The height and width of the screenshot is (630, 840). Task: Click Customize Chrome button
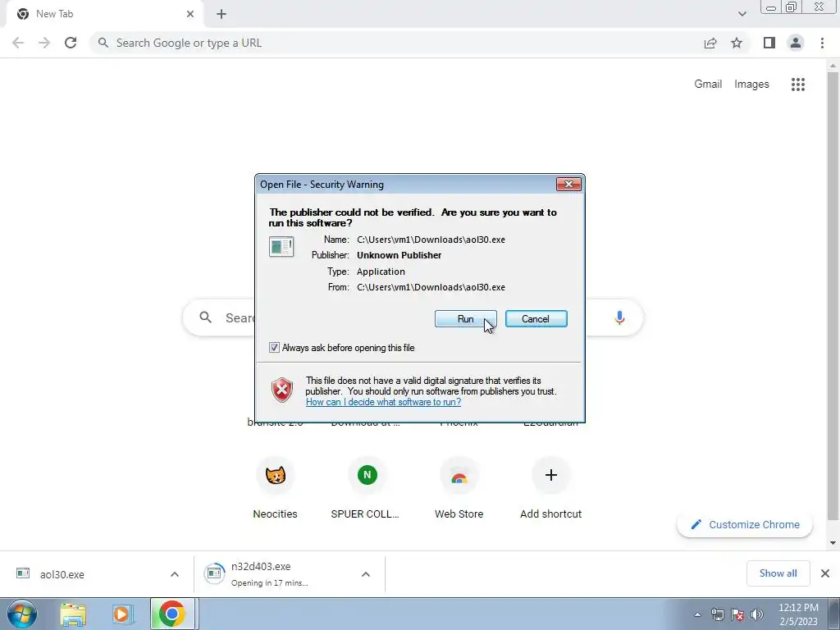click(x=745, y=524)
